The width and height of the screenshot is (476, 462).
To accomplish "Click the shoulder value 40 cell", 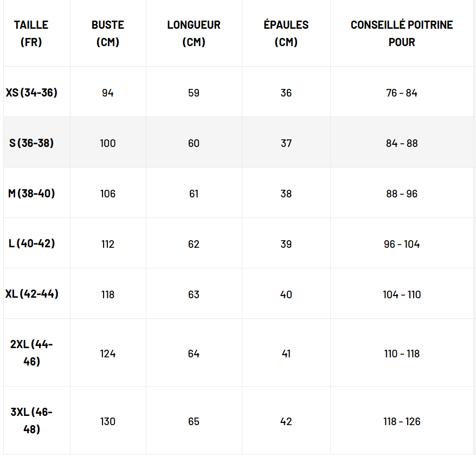I will point(286,294).
